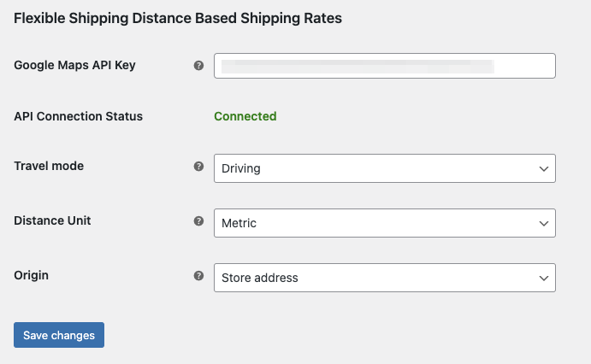Focus the Google Maps API Key input field
The width and height of the screenshot is (591, 364).
click(385, 66)
